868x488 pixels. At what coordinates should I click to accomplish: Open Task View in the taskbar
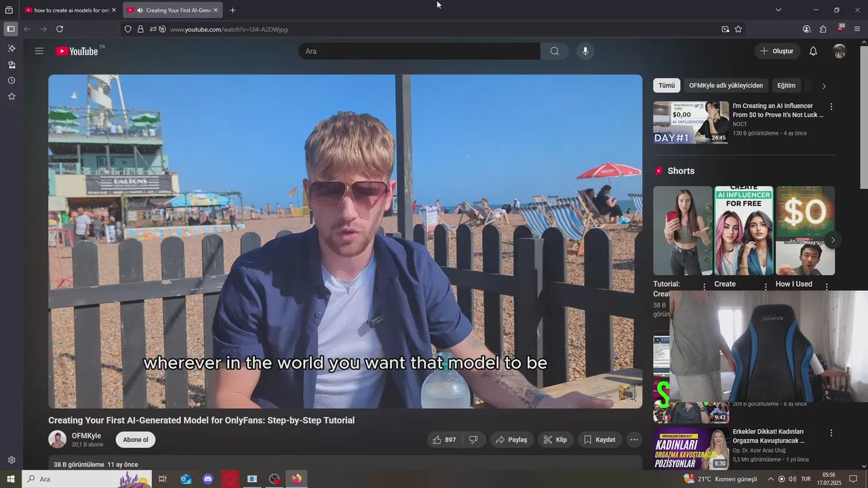coord(163,479)
